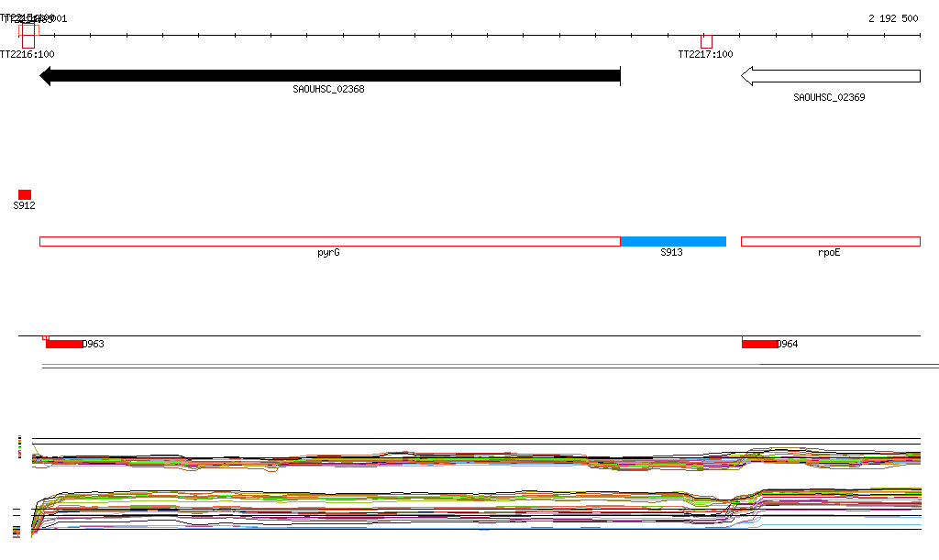Select the solid red 0963 block
This screenshot has height=560, width=939.
(64, 344)
